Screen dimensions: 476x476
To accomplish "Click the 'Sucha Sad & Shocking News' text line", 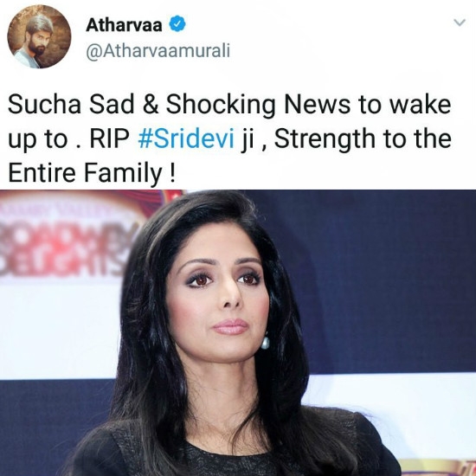I will (x=179, y=104).
